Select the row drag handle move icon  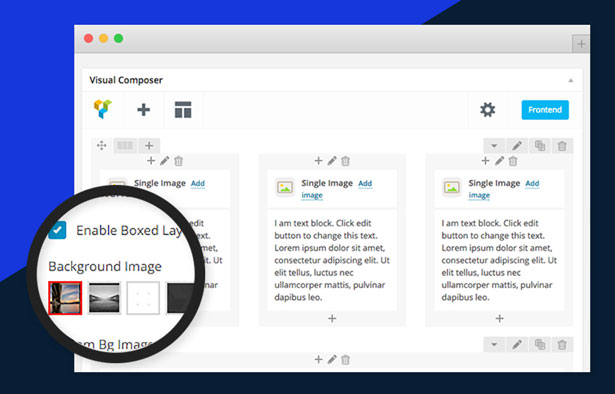[102, 146]
